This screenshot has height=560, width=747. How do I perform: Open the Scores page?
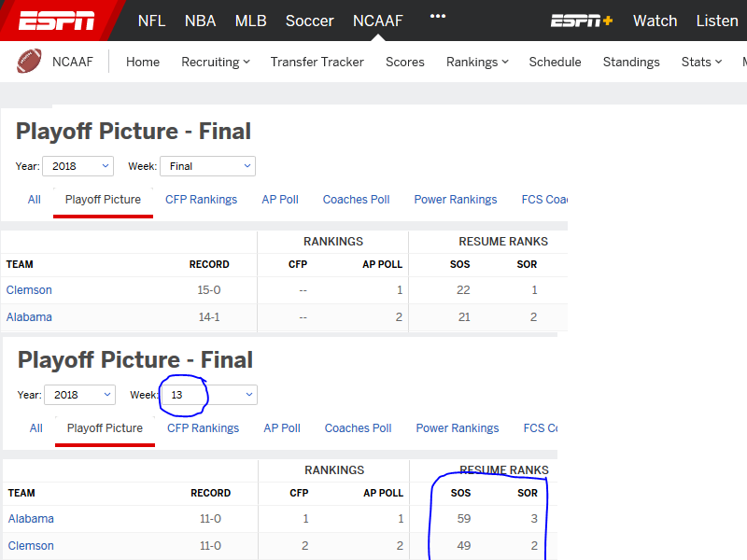[x=405, y=62]
